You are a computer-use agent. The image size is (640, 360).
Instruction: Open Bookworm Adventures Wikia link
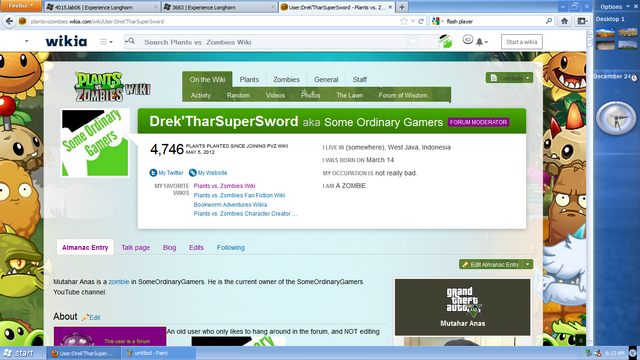click(x=230, y=204)
